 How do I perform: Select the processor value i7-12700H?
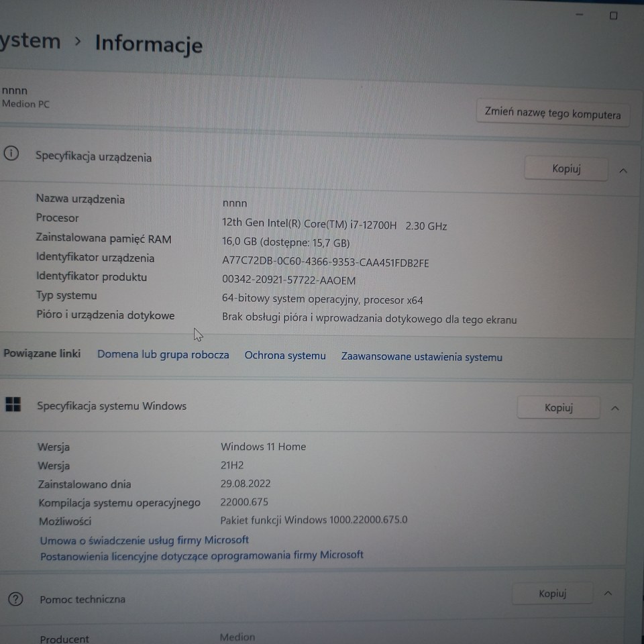334,224
